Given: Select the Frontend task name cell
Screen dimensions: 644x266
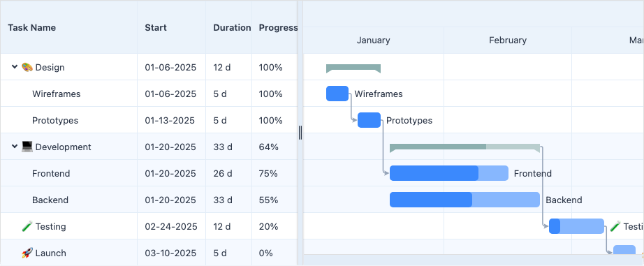Looking at the screenshot, I should 68,173.
